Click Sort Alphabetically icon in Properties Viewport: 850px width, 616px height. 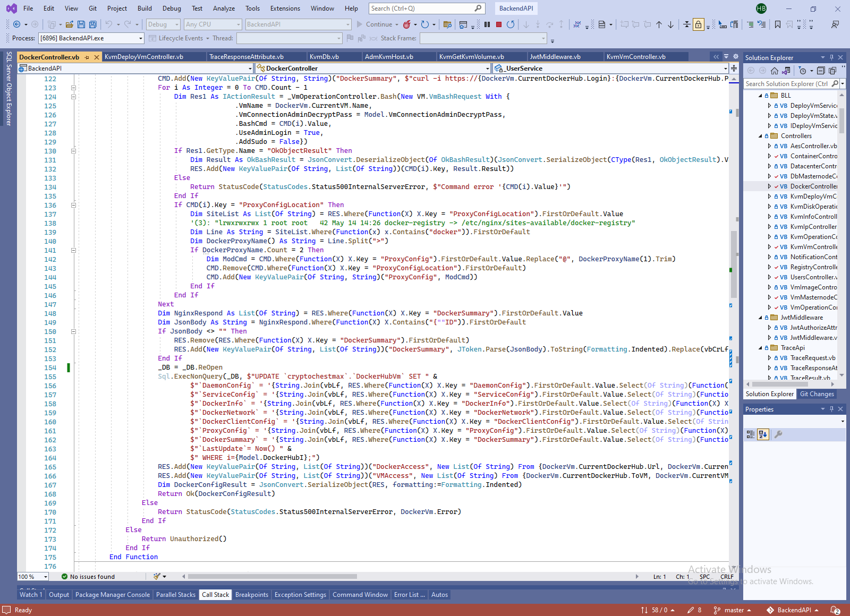(x=763, y=434)
